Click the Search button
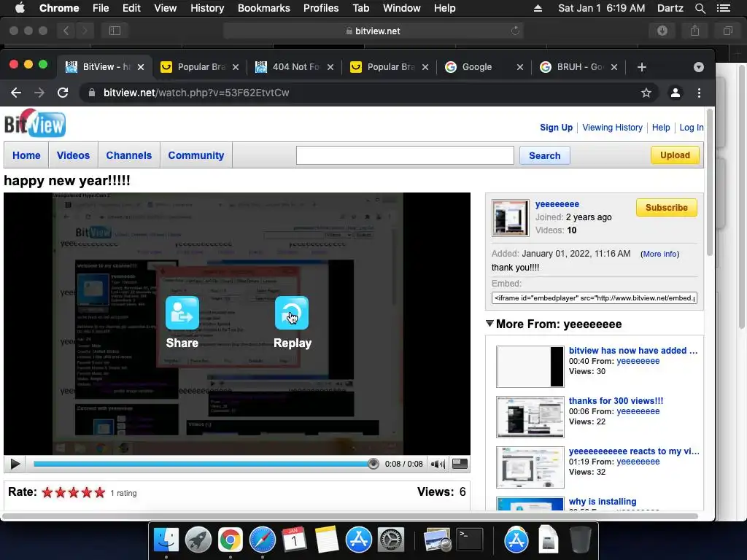747x560 pixels. pyautogui.click(x=544, y=156)
